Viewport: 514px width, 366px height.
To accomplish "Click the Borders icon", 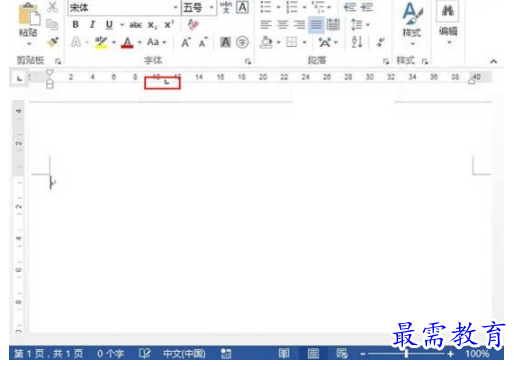I will [292, 42].
